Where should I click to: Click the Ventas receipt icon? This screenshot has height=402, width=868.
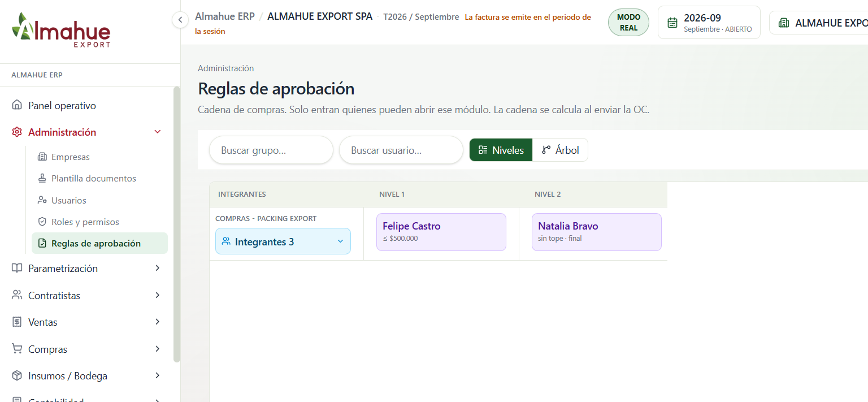(x=17, y=322)
